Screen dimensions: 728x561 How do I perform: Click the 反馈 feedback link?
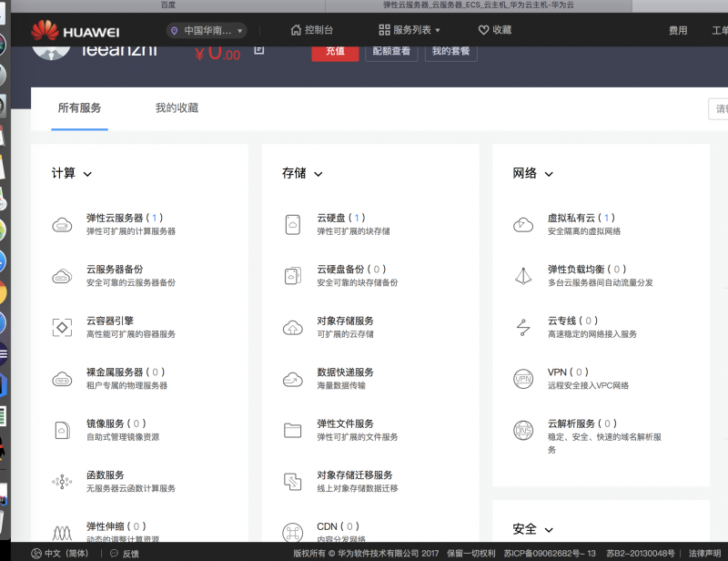coord(125,554)
